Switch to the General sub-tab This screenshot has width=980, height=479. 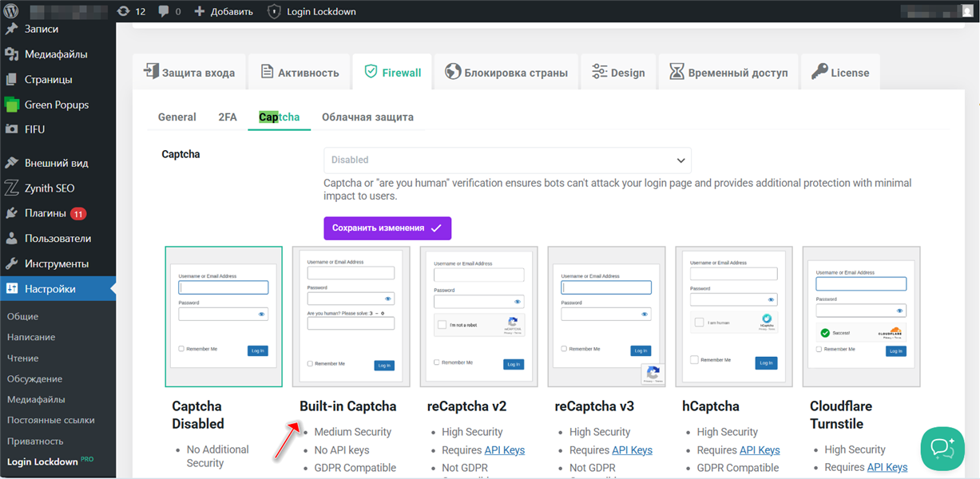pos(177,117)
